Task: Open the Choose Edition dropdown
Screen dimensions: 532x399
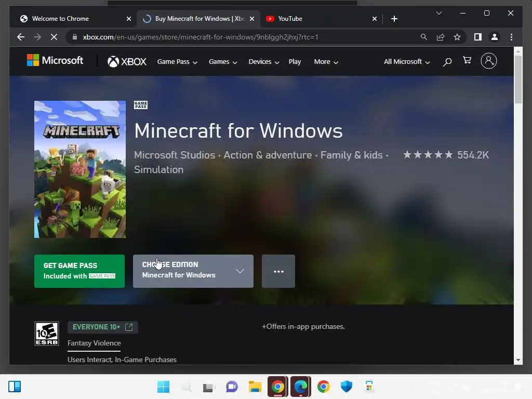Action: point(193,271)
